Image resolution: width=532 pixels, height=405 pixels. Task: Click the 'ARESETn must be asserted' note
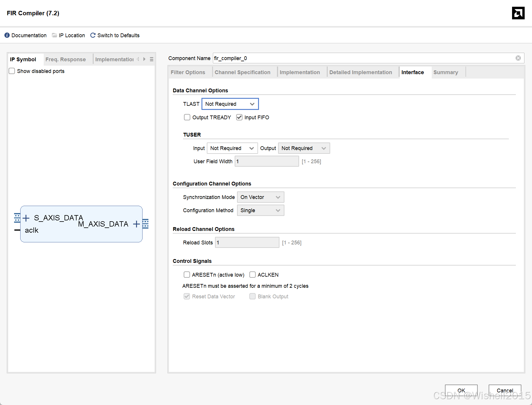[245, 286]
